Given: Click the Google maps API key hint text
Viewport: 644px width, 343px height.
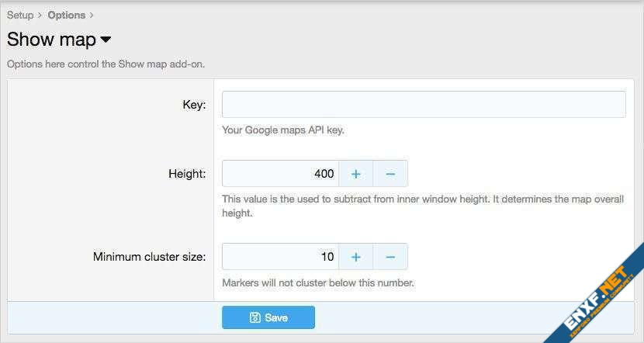Looking at the screenshot, I should point(283,130).
